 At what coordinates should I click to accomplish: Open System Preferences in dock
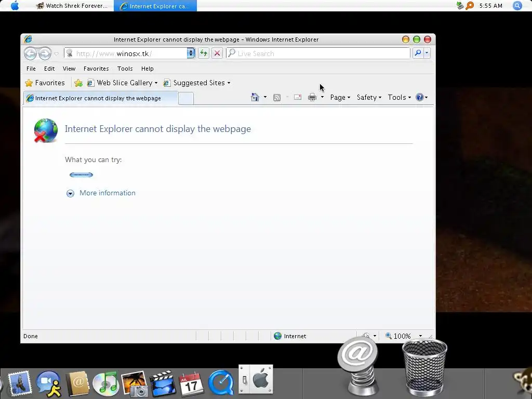(x=256, y=379)
